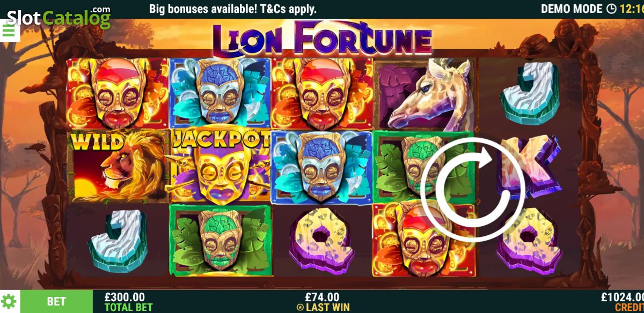Click the giraffe symbol

click(x=425, y=94)
